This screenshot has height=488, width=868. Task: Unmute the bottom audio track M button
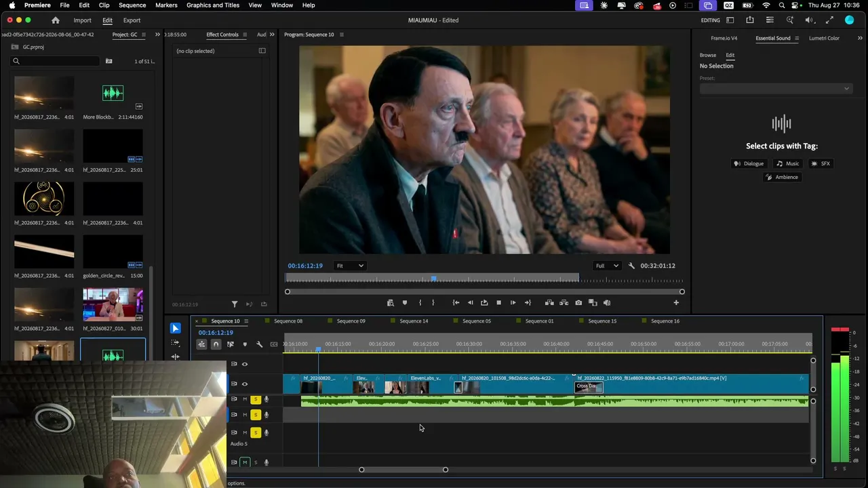[x=245, y=462]
